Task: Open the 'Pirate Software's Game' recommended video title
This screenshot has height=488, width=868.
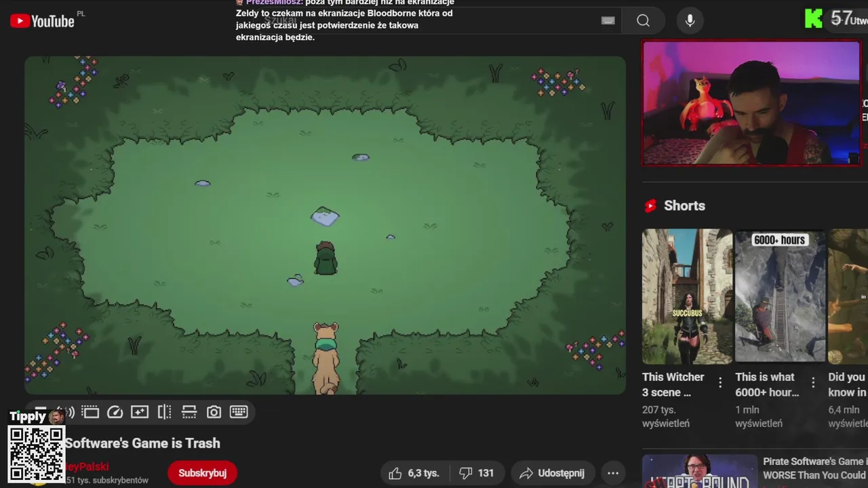Action: (815, 468)
